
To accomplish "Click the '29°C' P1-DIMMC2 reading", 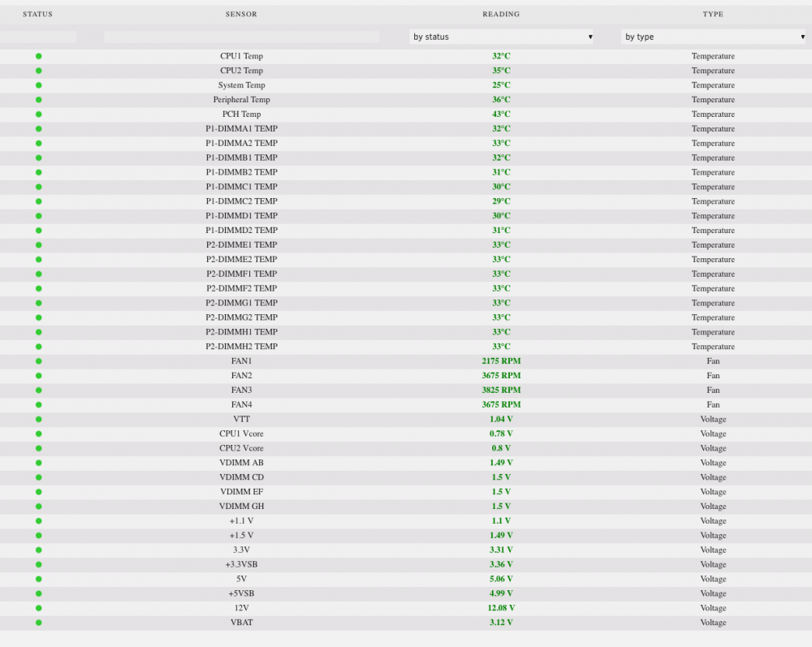I will (501, 201).
